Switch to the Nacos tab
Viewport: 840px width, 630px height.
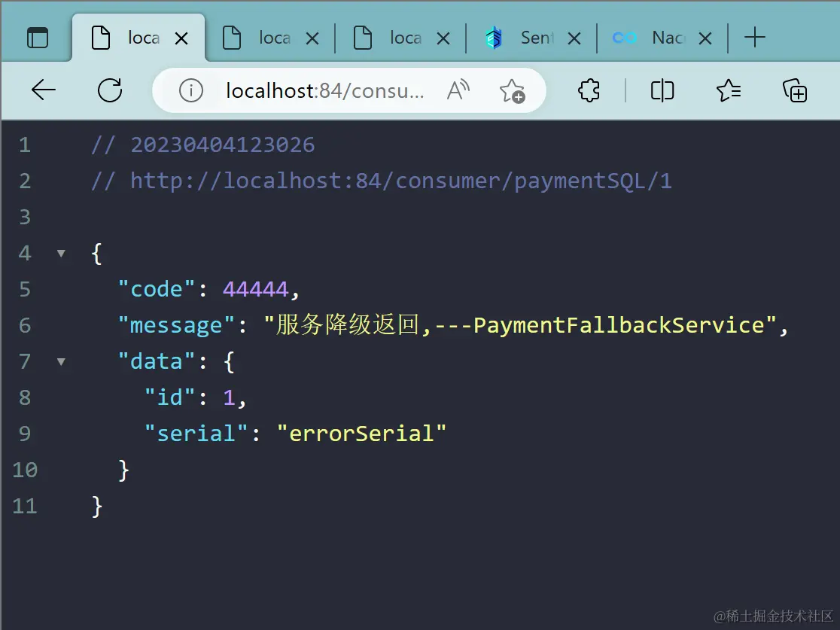tap(664, 38)
